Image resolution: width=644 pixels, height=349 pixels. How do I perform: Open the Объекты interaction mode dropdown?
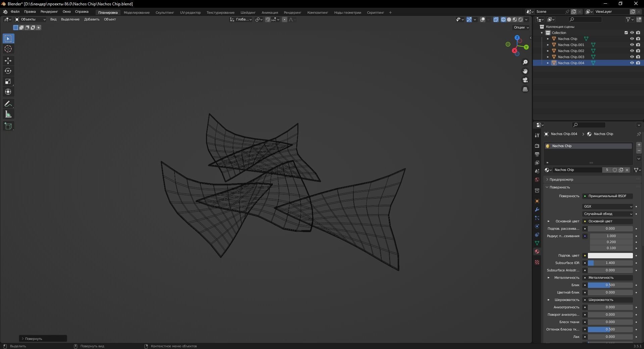click(x=30, y=19)
